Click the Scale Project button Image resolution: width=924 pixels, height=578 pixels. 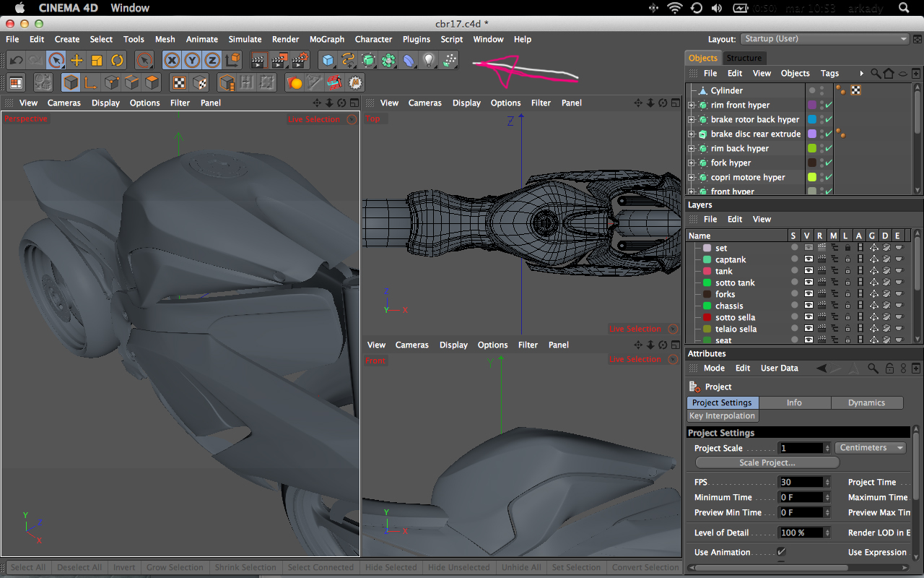point(767,463)
